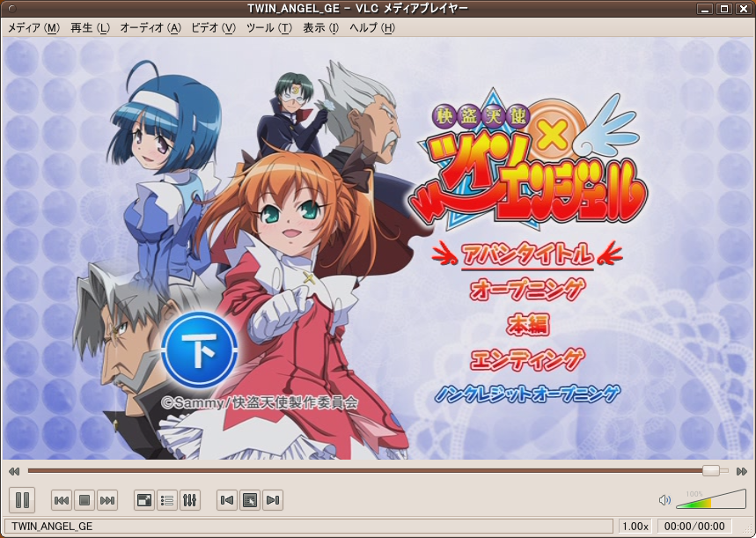Choose 本編 in the DVD menu
The width and height of the screenshot is (756, 538).
pos(528,324)
